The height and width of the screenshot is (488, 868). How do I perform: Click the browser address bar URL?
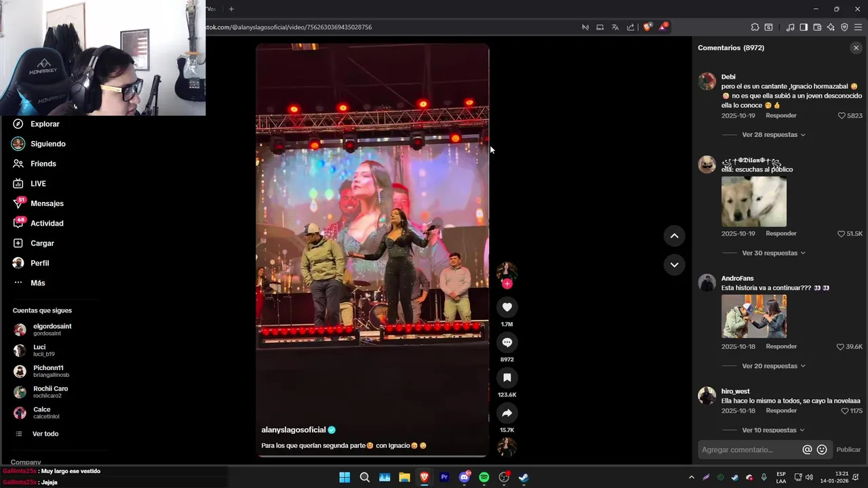(289, 27)
